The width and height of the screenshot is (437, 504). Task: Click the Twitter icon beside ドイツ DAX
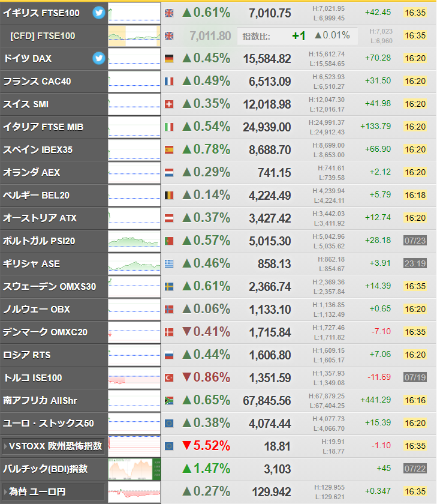pyautogui.click(x=98, y=59)
